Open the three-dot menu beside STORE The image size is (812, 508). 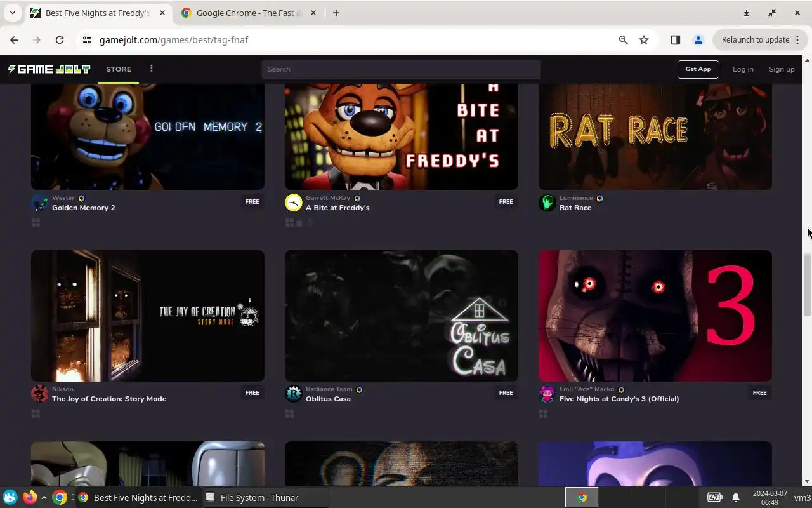click(151, 69)
